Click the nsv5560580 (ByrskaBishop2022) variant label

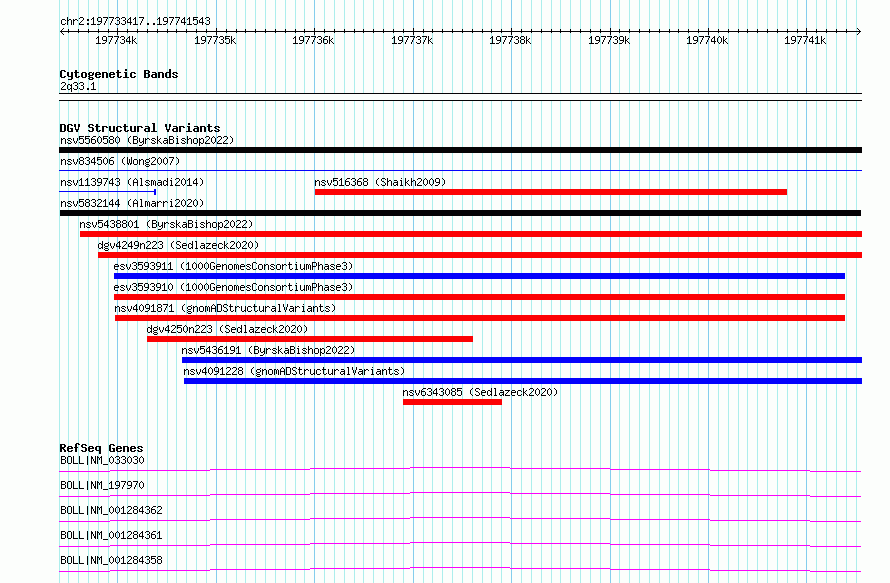[x=147, y=140]
